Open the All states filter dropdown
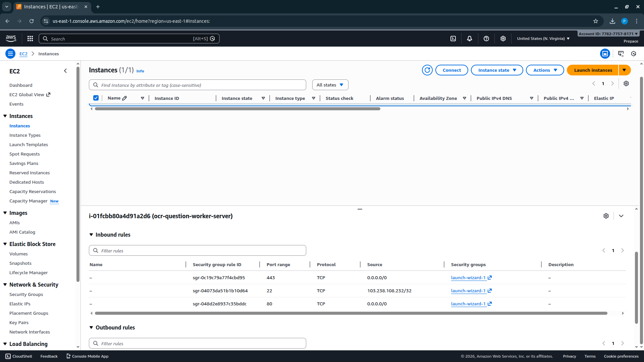644x362 pixels. click(x=330, y=85)
